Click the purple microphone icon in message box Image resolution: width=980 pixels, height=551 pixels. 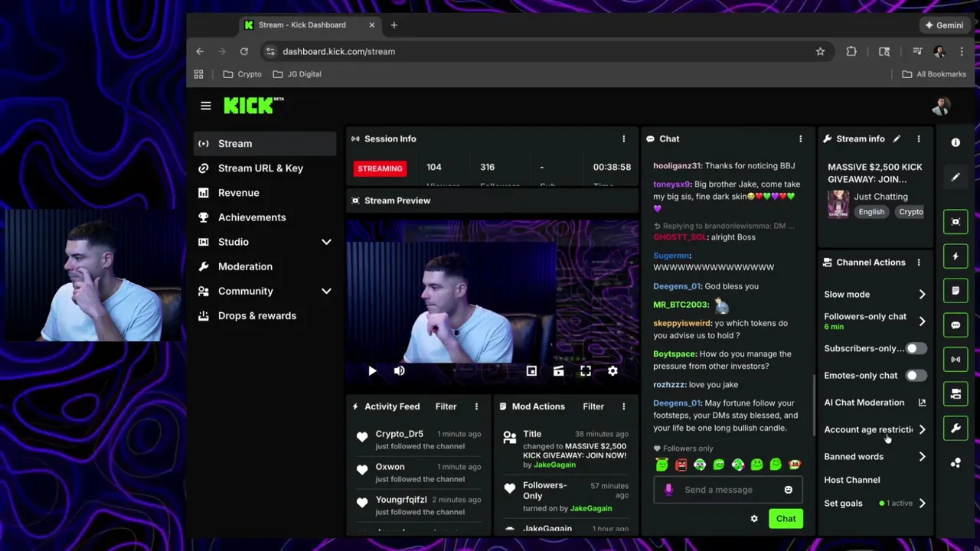pyautogui.click(x=668, y=490)
